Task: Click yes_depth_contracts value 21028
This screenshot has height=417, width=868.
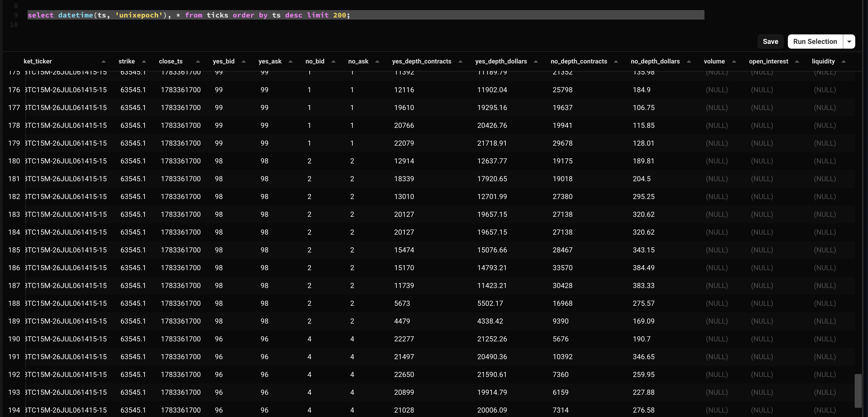Action: coord(404,410)
